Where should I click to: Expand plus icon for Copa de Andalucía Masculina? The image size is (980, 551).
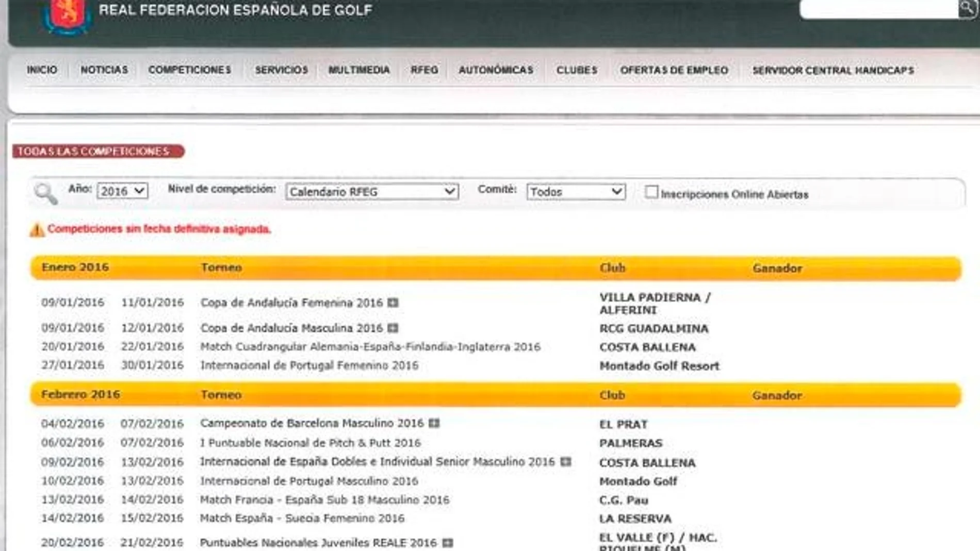(x=393, y=328)
